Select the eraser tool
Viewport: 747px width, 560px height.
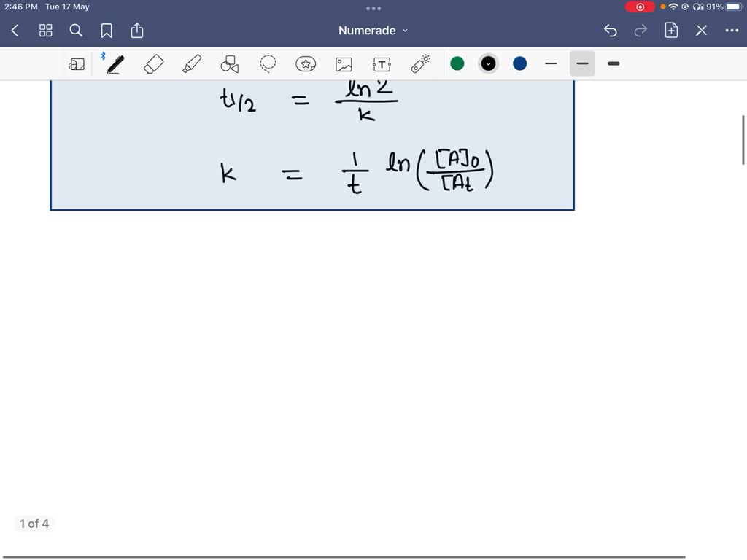(153, 64)
